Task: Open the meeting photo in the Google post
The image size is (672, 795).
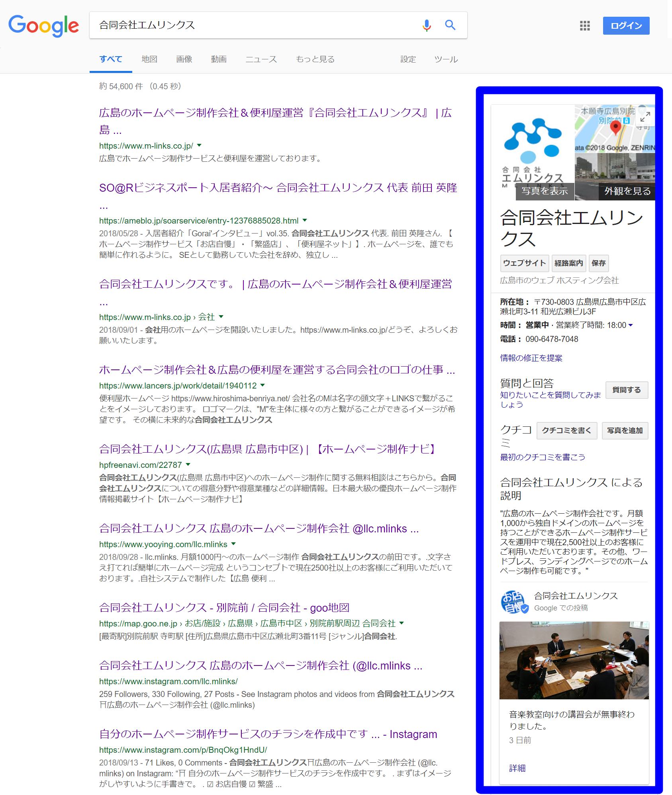Action: pyautogui.click(x=574, y=660)
